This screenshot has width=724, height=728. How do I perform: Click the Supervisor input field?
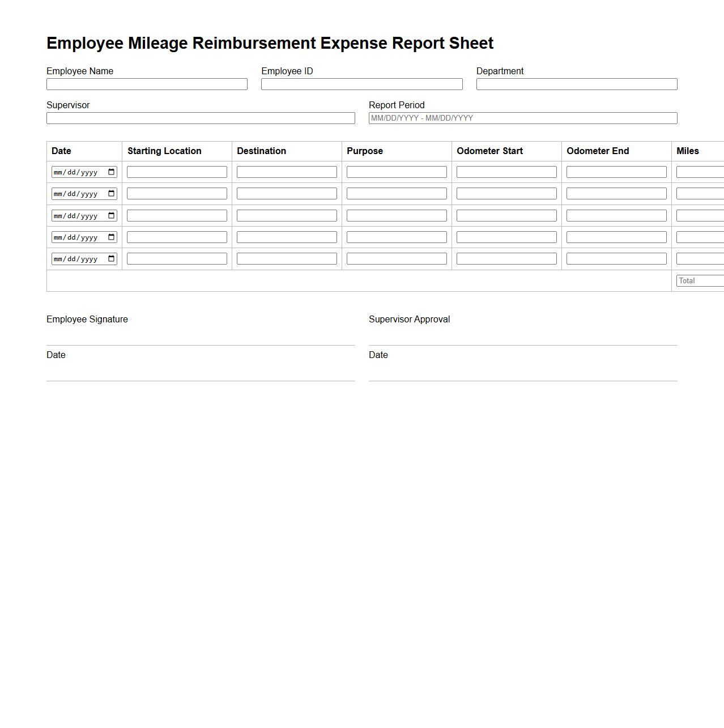click(x=201, y=118)
